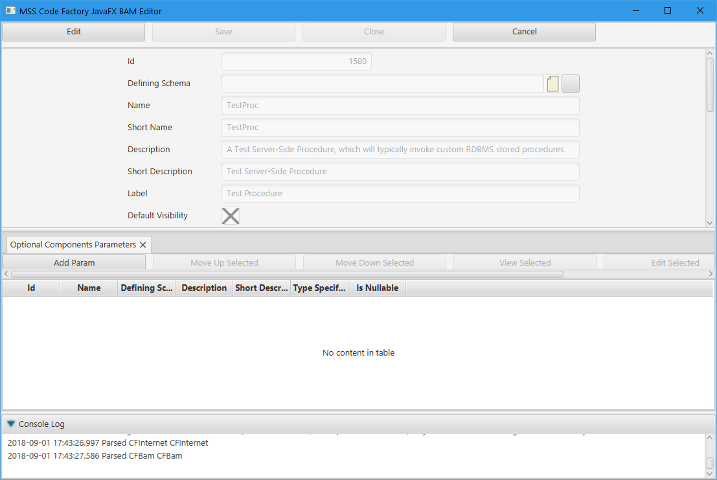Screen dimensions: 717x480
Task: Toggle the Default Visibility checkbox
Action: pos(230,215)
